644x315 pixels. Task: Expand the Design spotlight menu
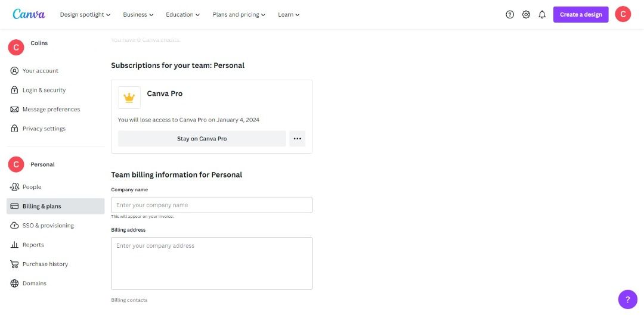(85, 14)
